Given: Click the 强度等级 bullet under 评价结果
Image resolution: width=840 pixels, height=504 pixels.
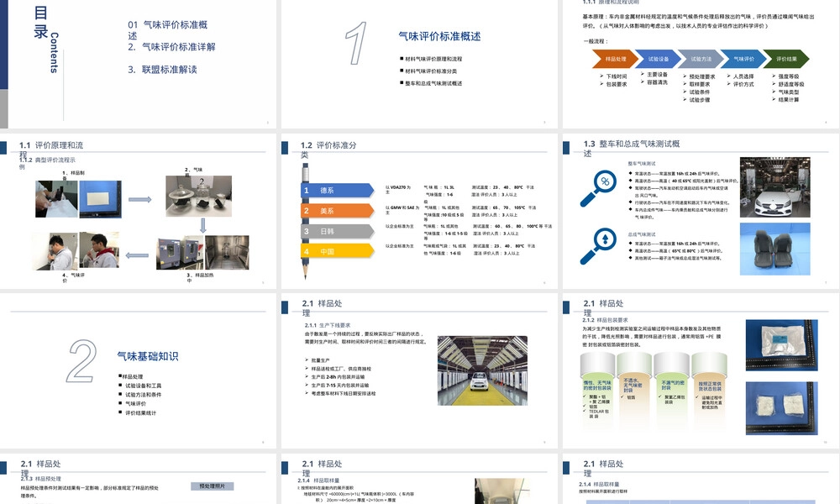Looking at the screenshot, I should 785,76.
